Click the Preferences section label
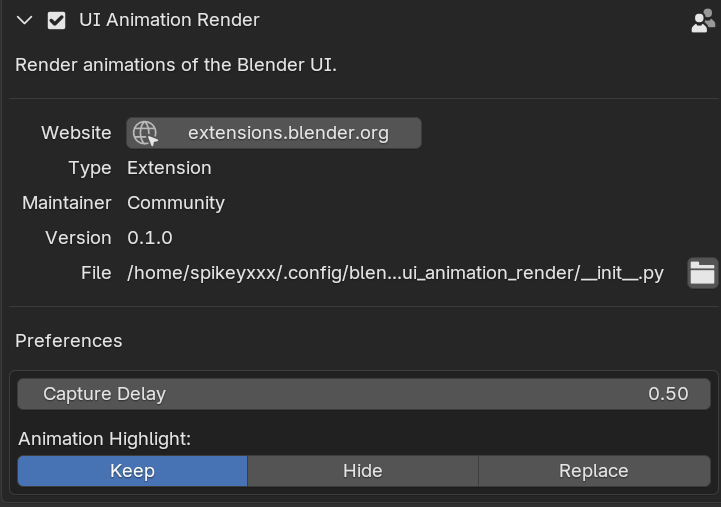The width and height of the screenshot is (721, 507). pyautogui.click(x=69, y=341)
